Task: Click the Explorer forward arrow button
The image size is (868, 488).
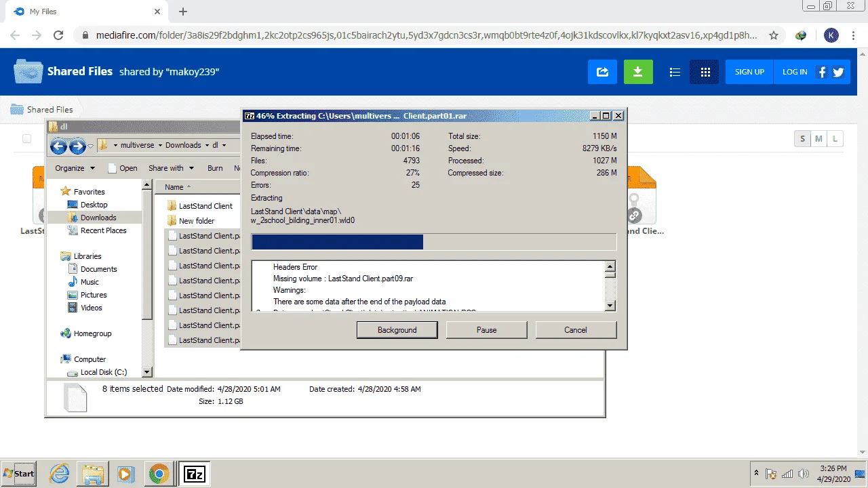Action: 77,146
